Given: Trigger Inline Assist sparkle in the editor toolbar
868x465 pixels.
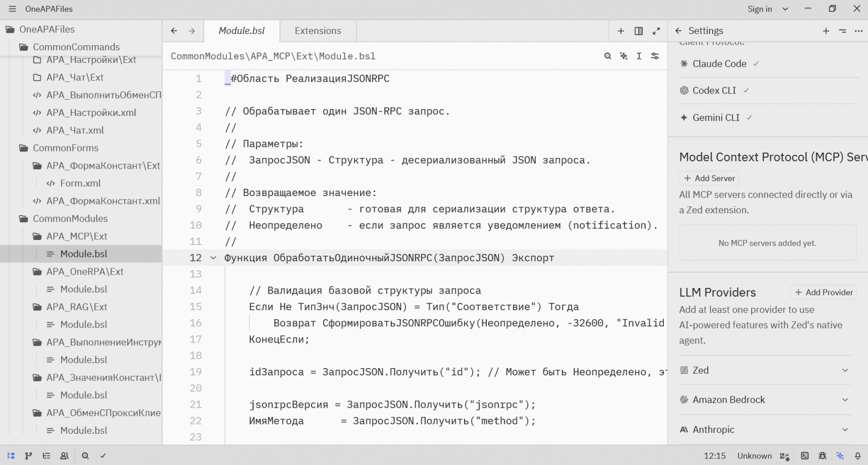Looking at the screenshot, I should coord(623,56).
